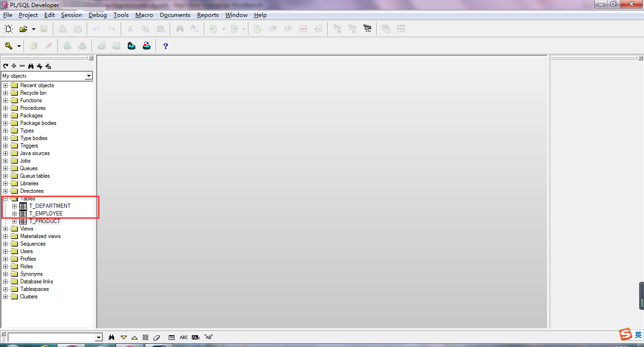This screenshot has width=644, height=347.
Task: Expand the T_EMPLOYEE table node
Action: pyautogui.click(x=15, y=214)
